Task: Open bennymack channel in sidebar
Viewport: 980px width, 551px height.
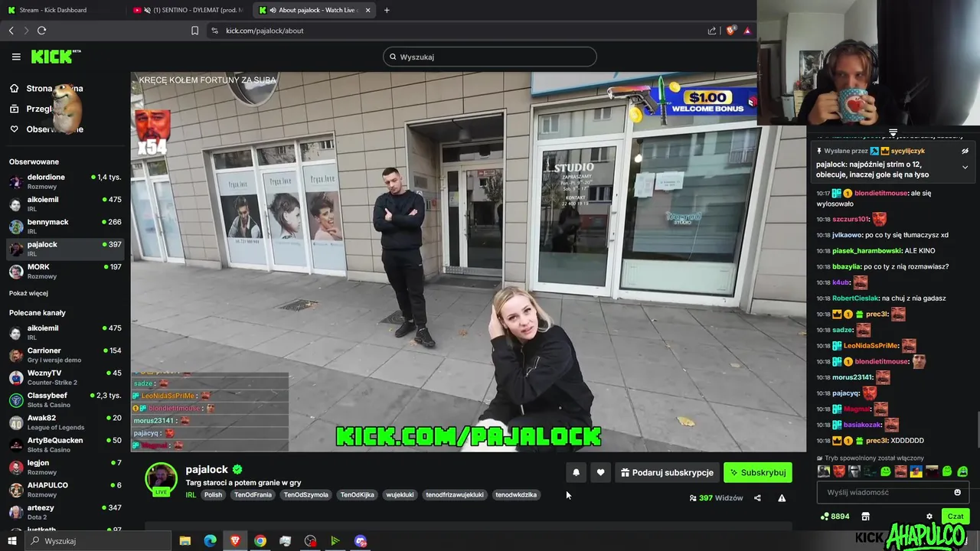Action: [x=65, y=226]
